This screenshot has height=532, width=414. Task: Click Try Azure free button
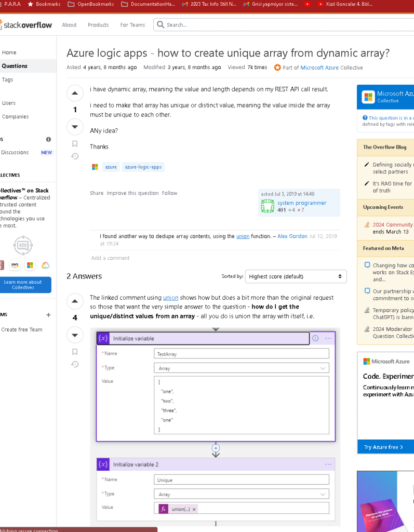pyautogui.click(x=386, y=447)
